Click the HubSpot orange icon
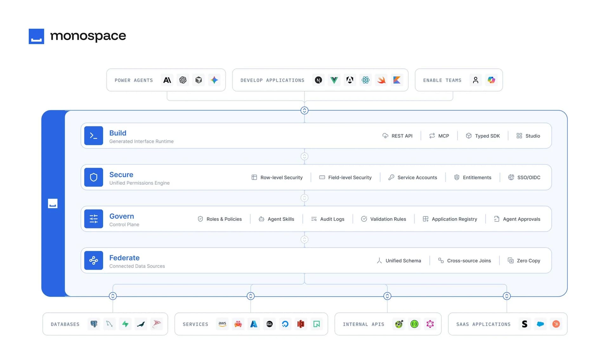 [x=556, y=324]
